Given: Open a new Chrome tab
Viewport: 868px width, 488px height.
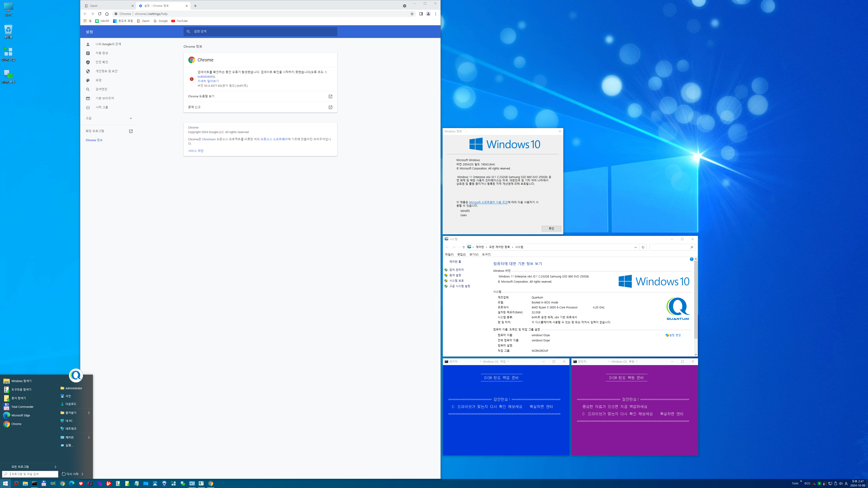Looking at the screenshot, I should [195, 6].
